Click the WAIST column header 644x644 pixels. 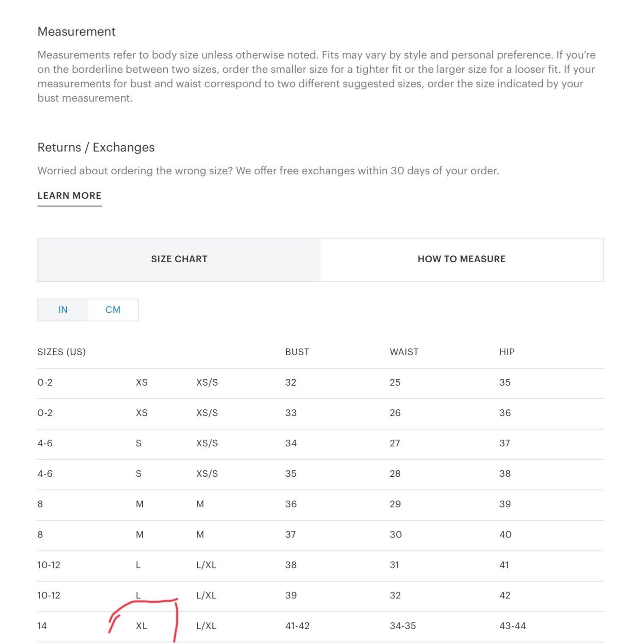404,352
